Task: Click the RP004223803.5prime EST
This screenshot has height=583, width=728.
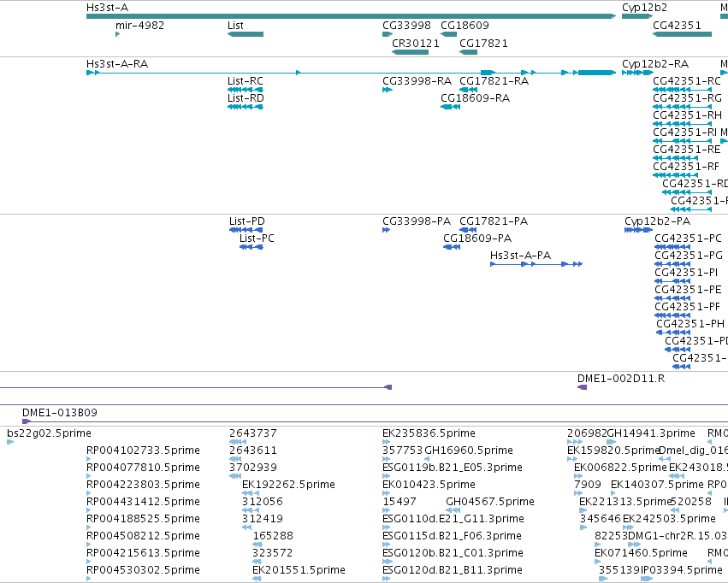Action: click(x=89, y=493)
